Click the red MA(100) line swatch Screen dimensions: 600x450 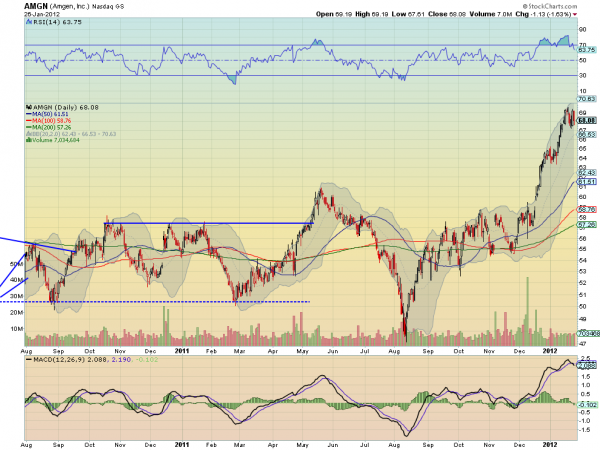click(29, 121)
